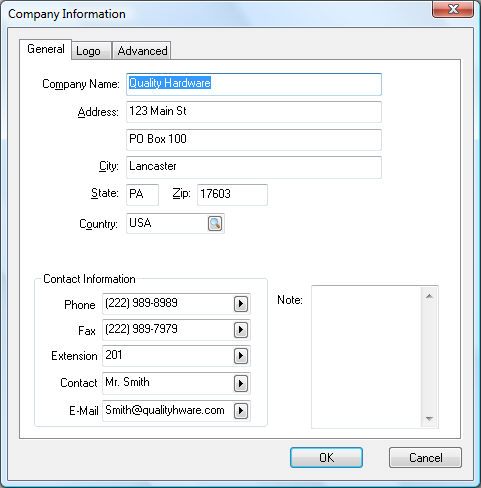Image resolution: width=481 pixels, height=488 pixels.
Task: Click inside the Note text area
Action: (367, 357)
